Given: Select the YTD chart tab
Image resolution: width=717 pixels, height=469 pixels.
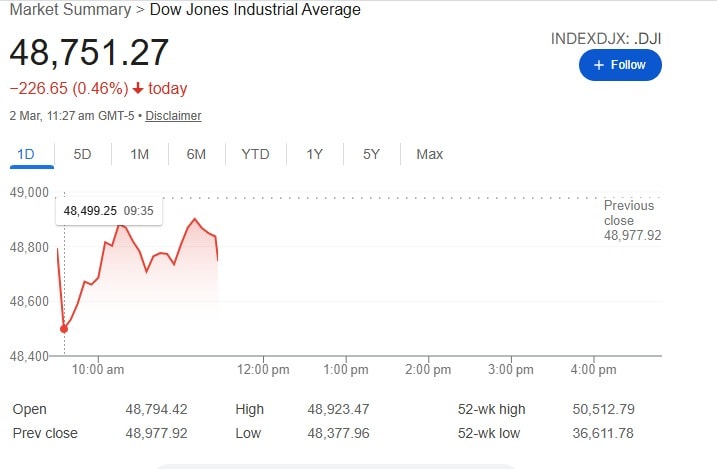Looking at the screenshot, I should (x=255, y=154).
